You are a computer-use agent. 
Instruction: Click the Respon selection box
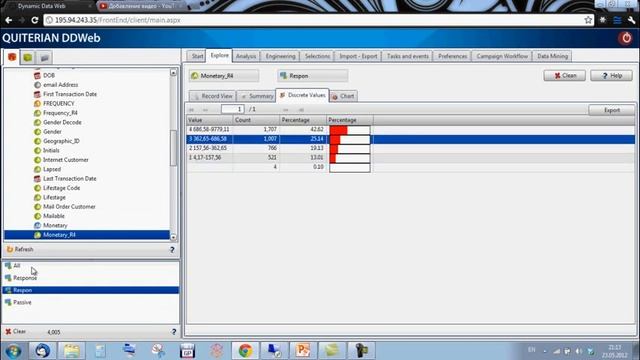(313, 76)
